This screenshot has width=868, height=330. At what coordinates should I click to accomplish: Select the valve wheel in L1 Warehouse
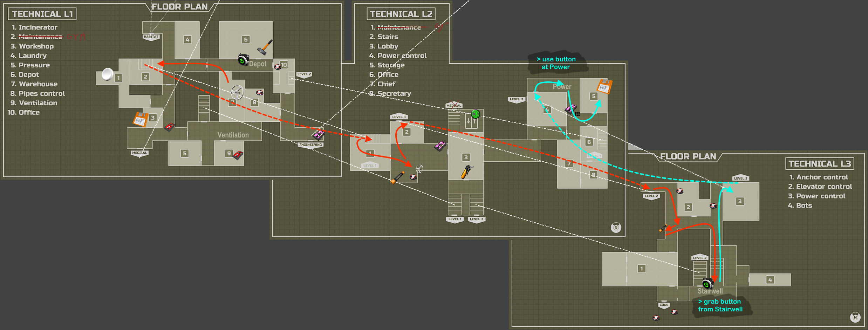[x=237, y=93]
